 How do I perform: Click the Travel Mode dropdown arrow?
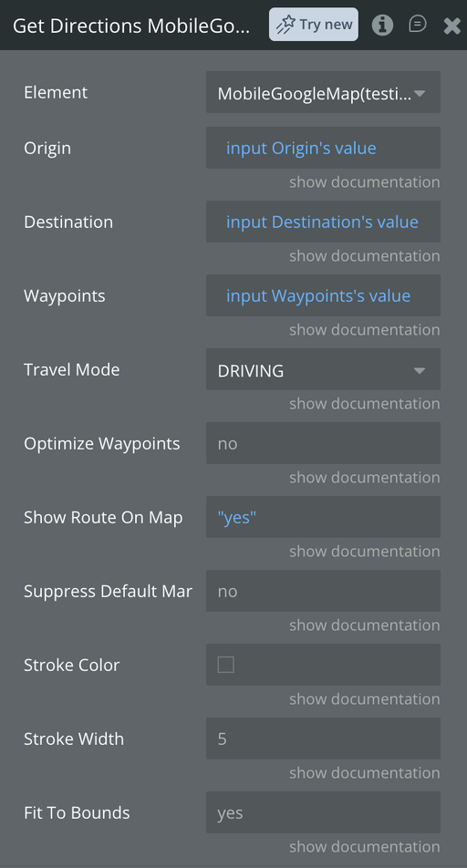pyautogui.click(x=420, y=370)
